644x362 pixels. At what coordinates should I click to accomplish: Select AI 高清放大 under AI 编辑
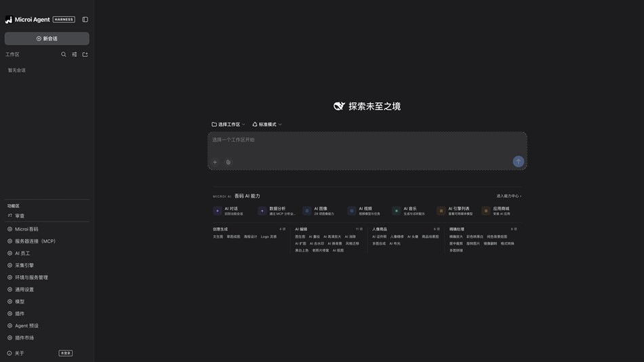332,237
